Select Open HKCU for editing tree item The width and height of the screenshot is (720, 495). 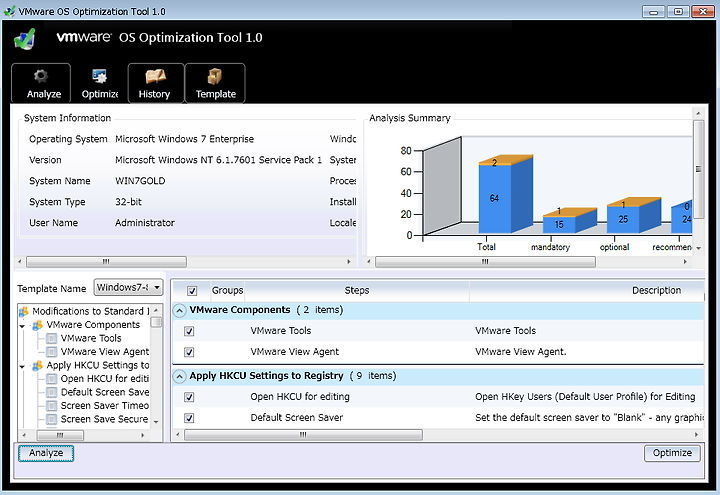[105, 379]
